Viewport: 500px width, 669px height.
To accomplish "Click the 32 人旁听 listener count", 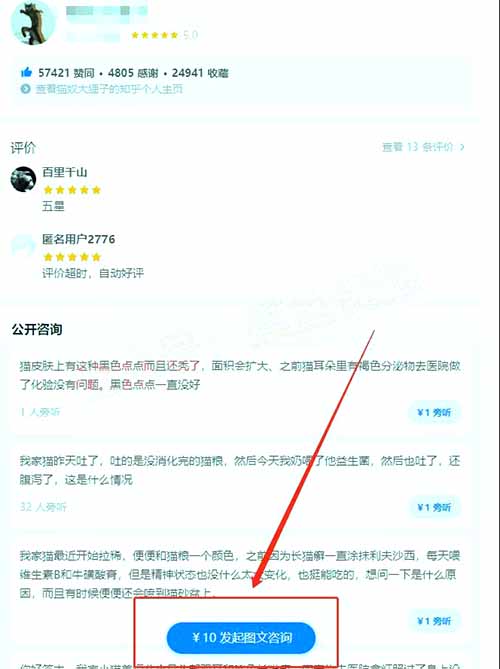I will pos(43,507).
